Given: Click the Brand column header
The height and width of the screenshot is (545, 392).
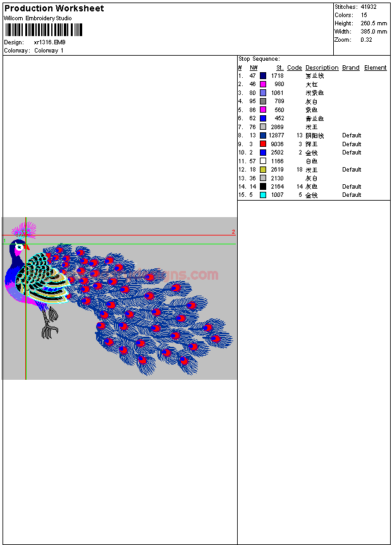Looking at the screenshot, I should [x=350, y=68].
